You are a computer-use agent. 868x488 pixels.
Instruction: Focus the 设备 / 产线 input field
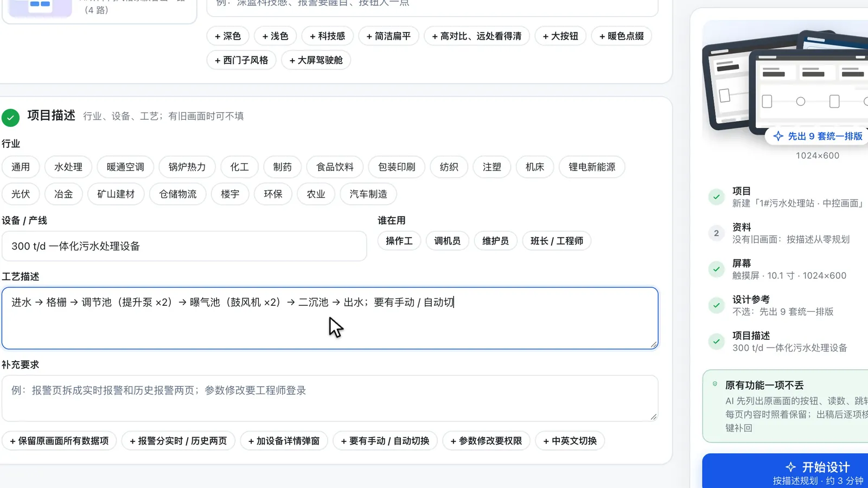point(184,246)
